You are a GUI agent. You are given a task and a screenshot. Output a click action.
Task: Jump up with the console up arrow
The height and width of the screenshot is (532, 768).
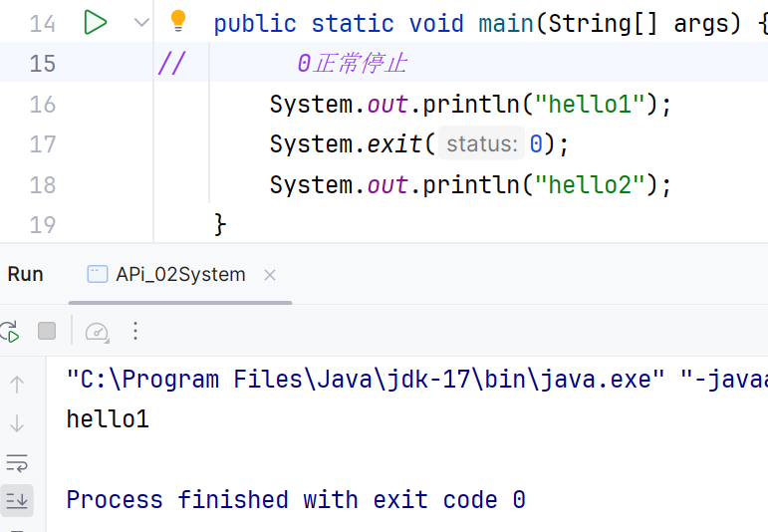pos(17,385)
